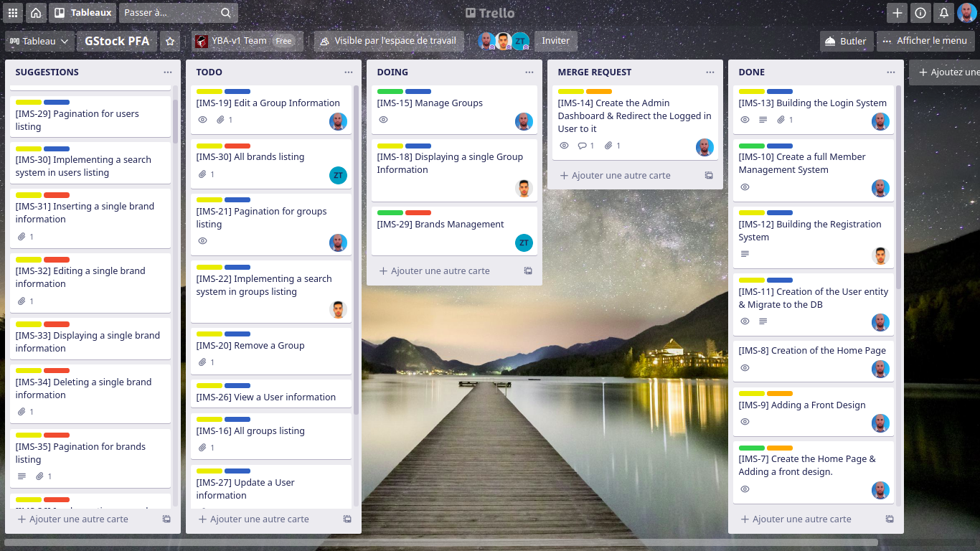This screenshot has height=551, width=980.
Task: Click yellow label on IMS-14 Admin Dashboard card
Action: click(x=571, y=92)
